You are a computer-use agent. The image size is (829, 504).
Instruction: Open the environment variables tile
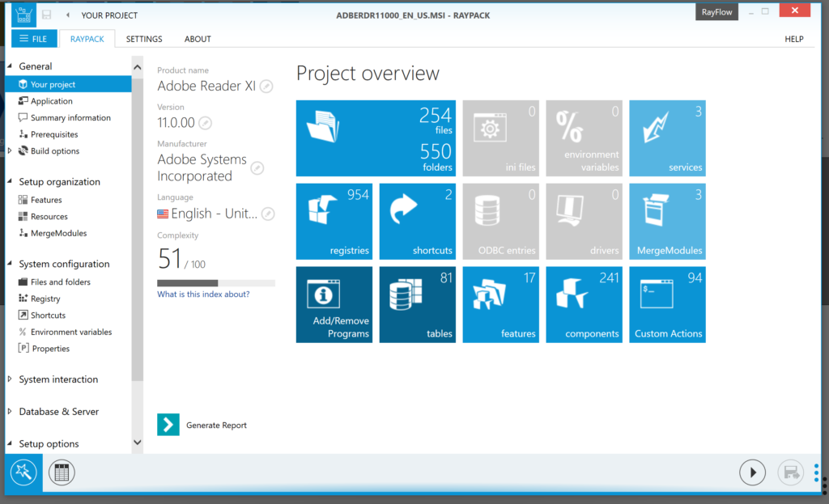(585, 138)
